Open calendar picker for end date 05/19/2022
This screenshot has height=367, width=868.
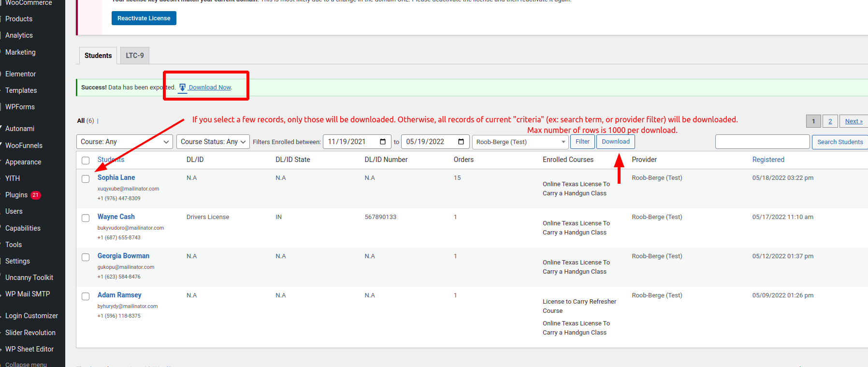click(x=461, y=142)
